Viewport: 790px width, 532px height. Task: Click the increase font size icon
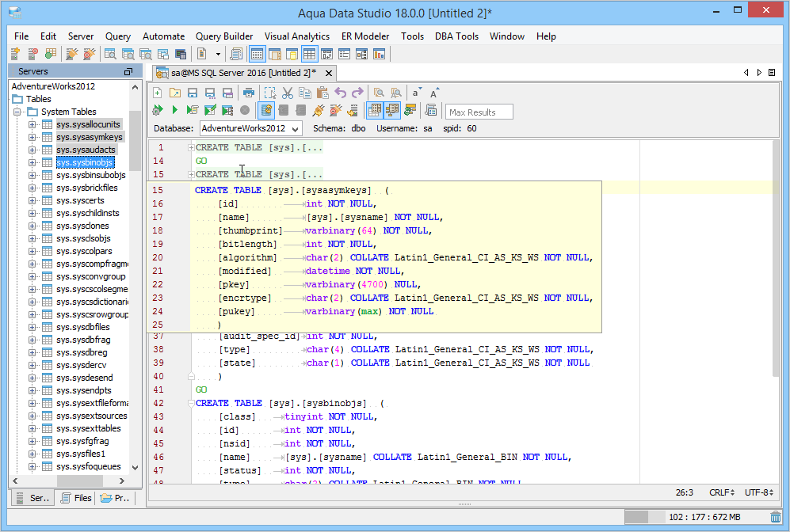pos(435,93)
